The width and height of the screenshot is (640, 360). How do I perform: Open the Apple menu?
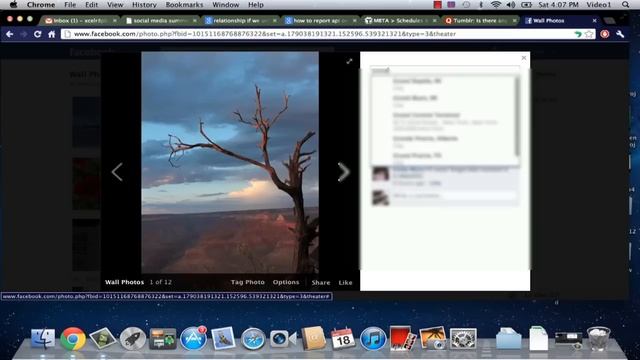(13, 5)
